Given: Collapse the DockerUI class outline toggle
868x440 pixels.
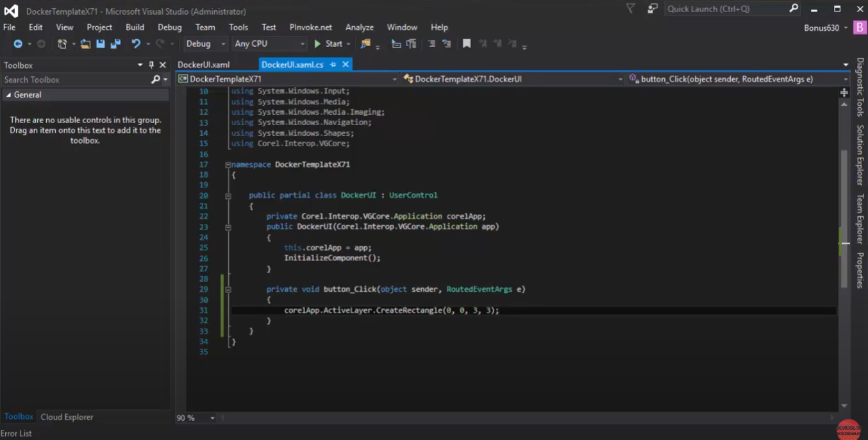Looking at the screenshot, I should 228,196.
